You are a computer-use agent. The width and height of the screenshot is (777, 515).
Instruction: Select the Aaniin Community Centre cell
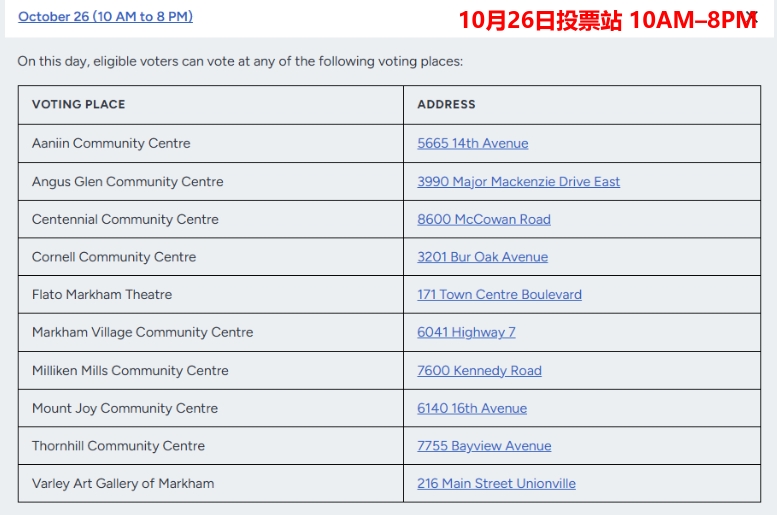pyautogui.click(x=211, y=143)
